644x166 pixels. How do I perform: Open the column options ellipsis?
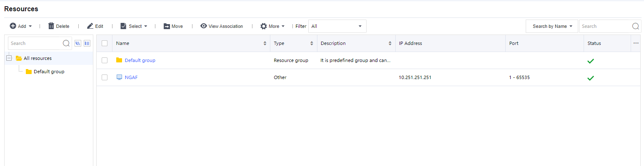[636, 43]
